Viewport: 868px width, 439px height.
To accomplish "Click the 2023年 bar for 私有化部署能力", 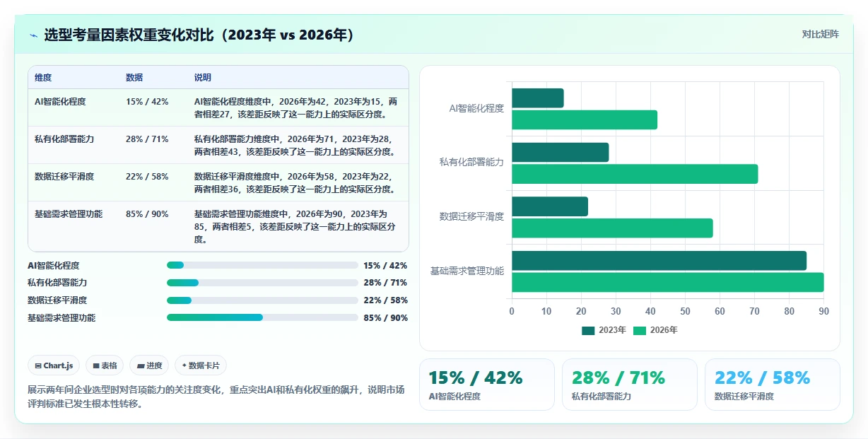I will point(561,153).
